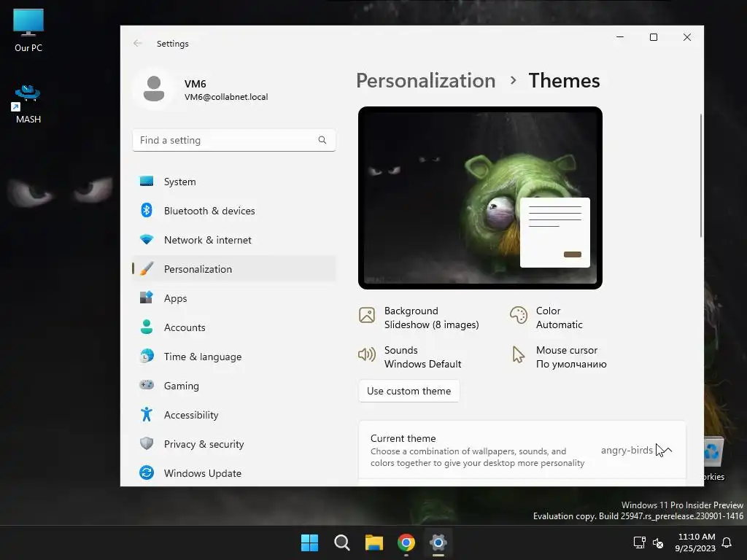
Task: Open Network & internet settings
Action: coord(233,240)
